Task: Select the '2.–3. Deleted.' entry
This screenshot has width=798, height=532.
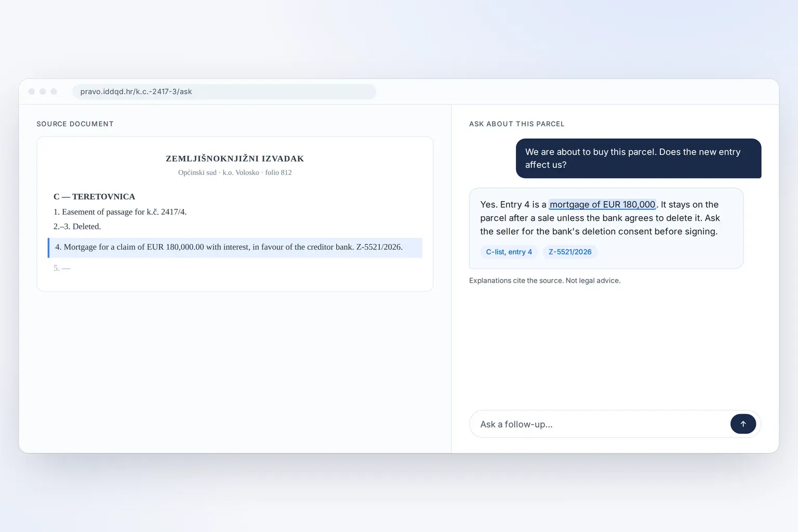Action: point(77,227)
